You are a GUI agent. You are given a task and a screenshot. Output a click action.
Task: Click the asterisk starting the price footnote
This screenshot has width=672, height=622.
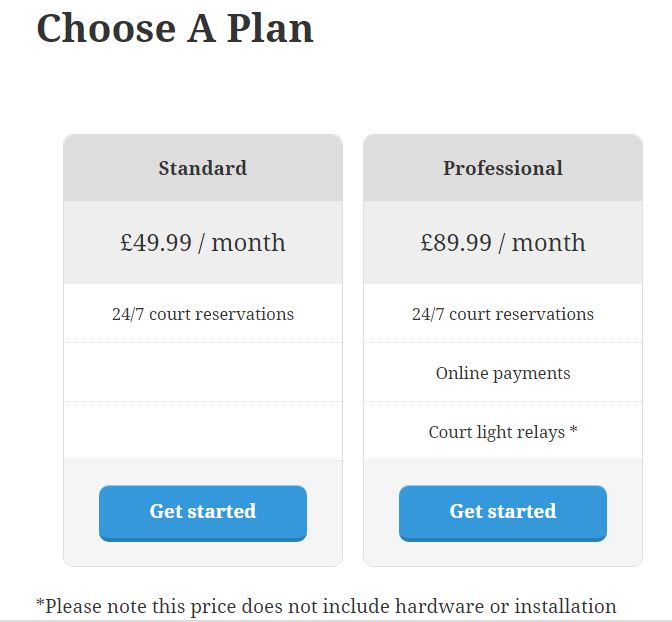point(40,604)
